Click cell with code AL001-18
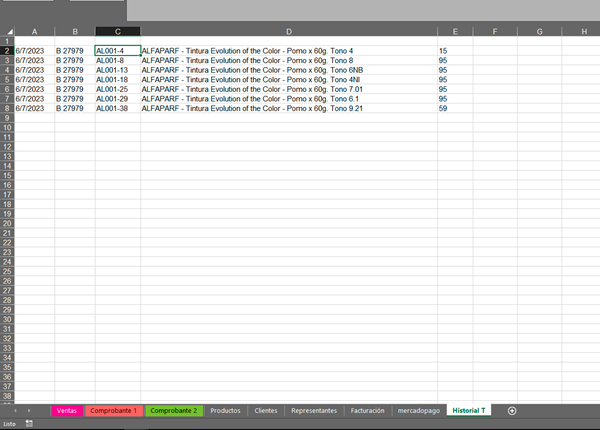Image resolution: width=600 pixels, height=430 pixels. pos(118,80)
